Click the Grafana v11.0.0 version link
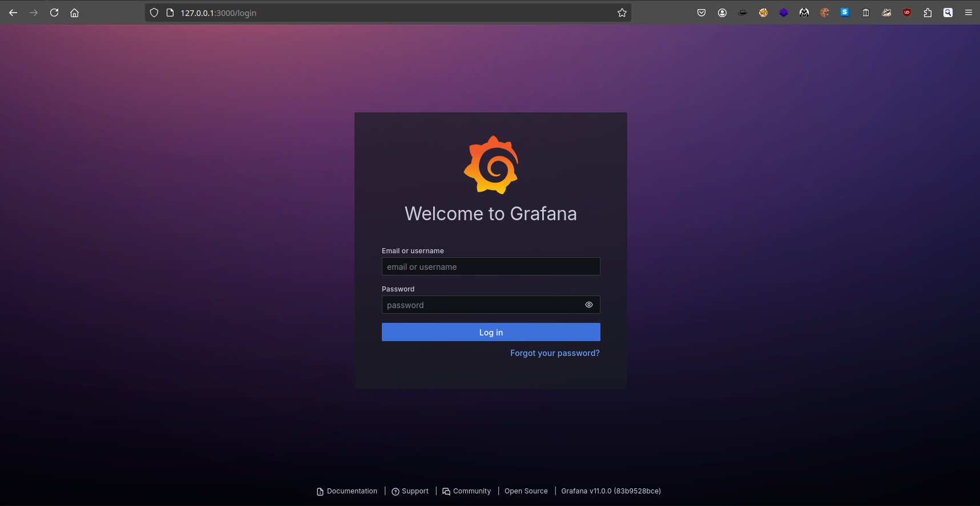Screen dimensions: 980x506 click(x=611, y=491)
